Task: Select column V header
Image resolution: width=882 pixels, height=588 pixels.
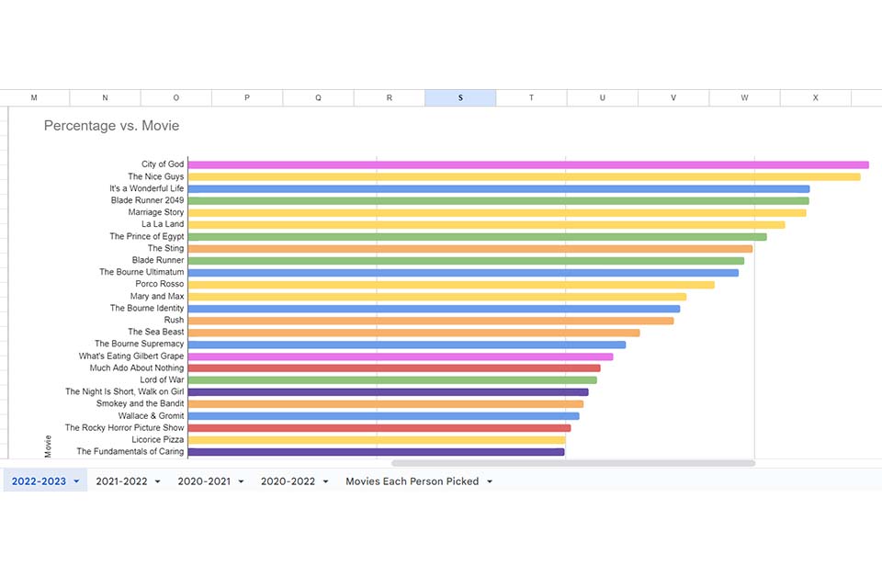Action: [x=673, y=96]
